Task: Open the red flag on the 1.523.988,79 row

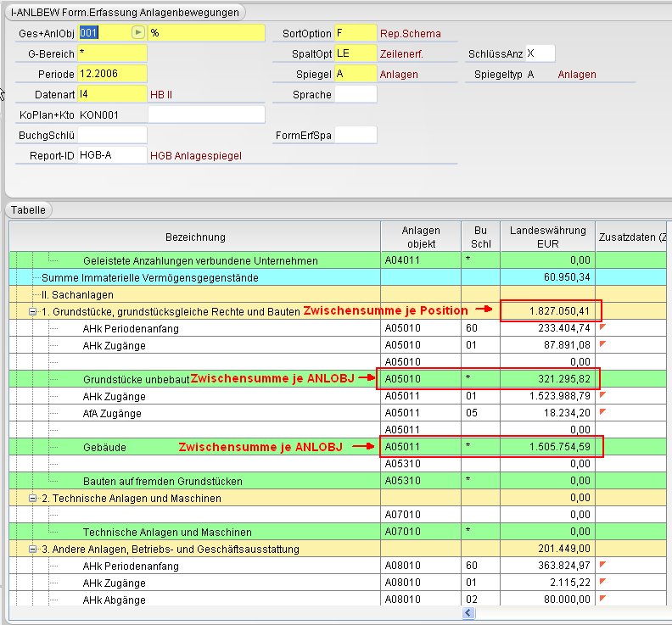Action: 602,395
